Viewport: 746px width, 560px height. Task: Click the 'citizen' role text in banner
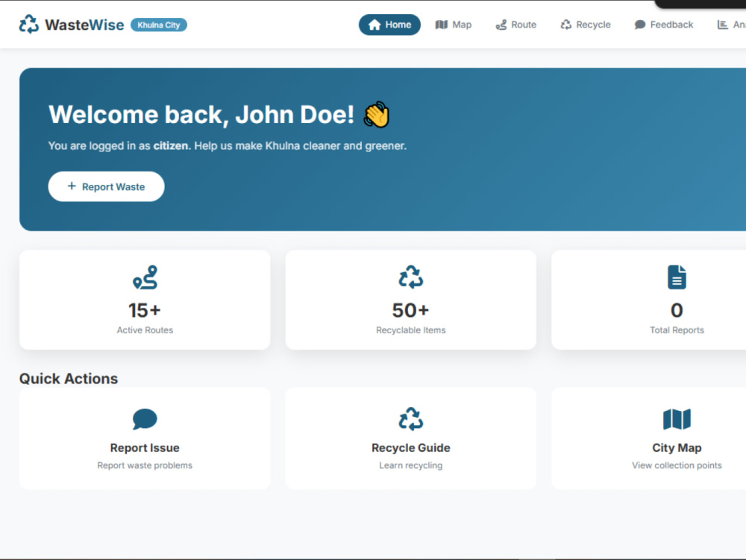click(x=170, y=145)
